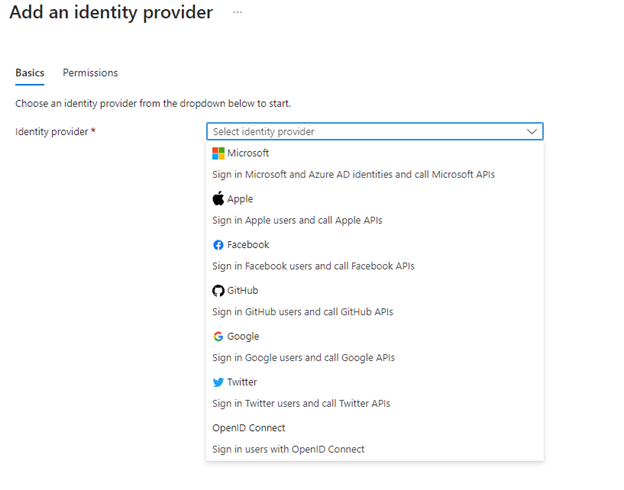Click the Facebook logo icon
Image resolution: width=624 pixels, height=490 pixels.
(219, 245)
